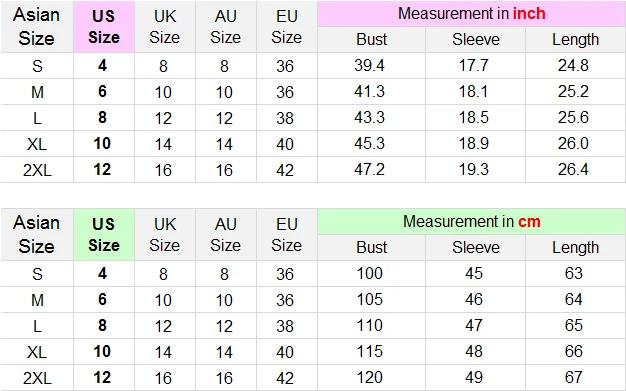This screenshot has height=391, width=626.
Task: Click the AU Size header in bottom table
Action: pos(226,234)
